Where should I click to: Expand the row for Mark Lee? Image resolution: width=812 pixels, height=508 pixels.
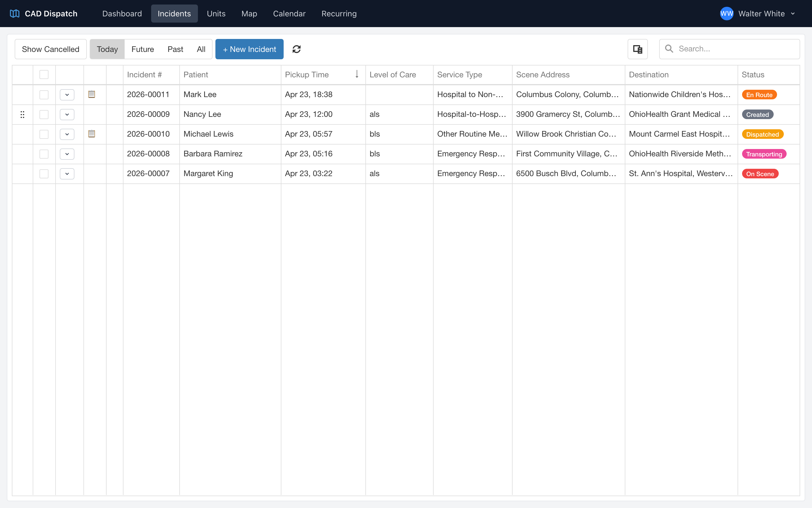[x=67, y=95]
